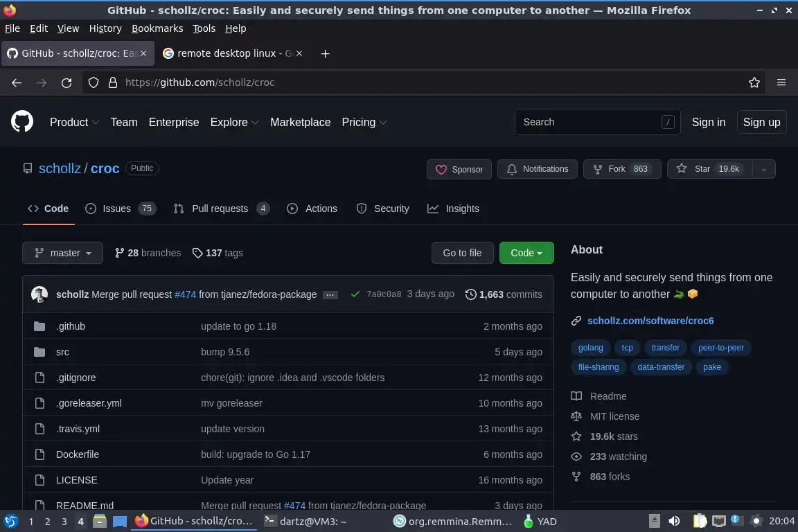
Task: Click Sign in
Action: 709,122
